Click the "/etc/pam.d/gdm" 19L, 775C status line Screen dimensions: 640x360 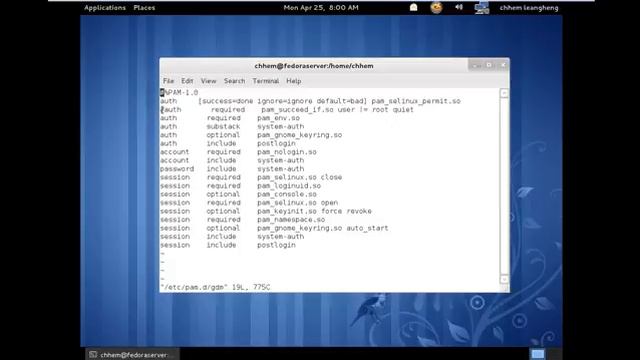coord(215,287)
